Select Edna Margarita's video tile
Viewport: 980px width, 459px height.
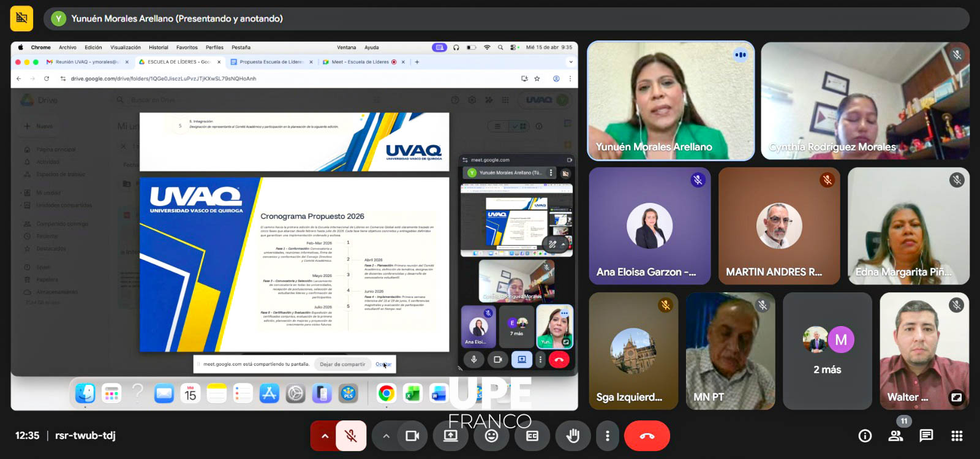click(x=908, y=226)
